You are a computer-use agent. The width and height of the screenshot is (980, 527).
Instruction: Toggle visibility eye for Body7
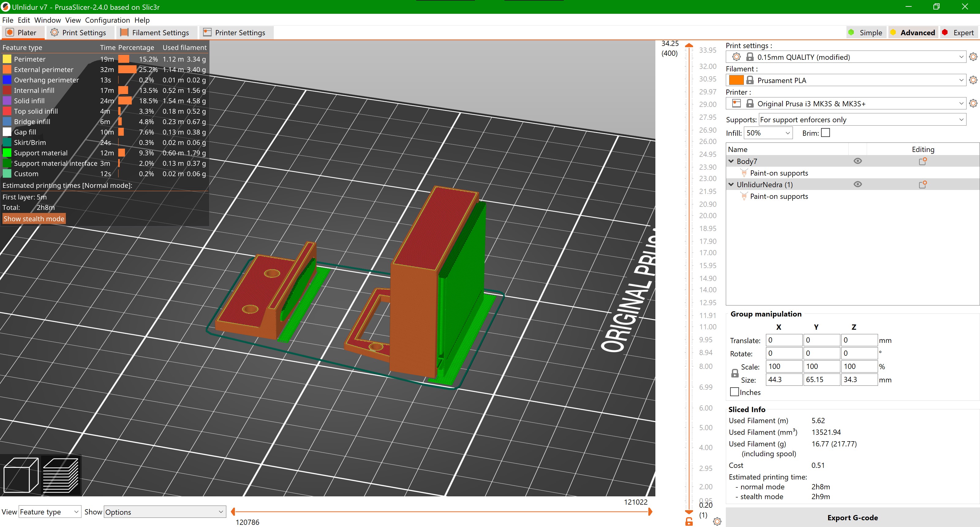pos(858,161)
